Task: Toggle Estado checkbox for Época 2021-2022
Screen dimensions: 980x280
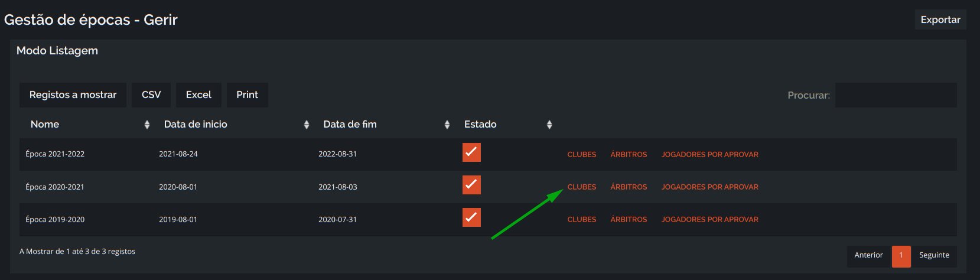Action: point(471,152)
